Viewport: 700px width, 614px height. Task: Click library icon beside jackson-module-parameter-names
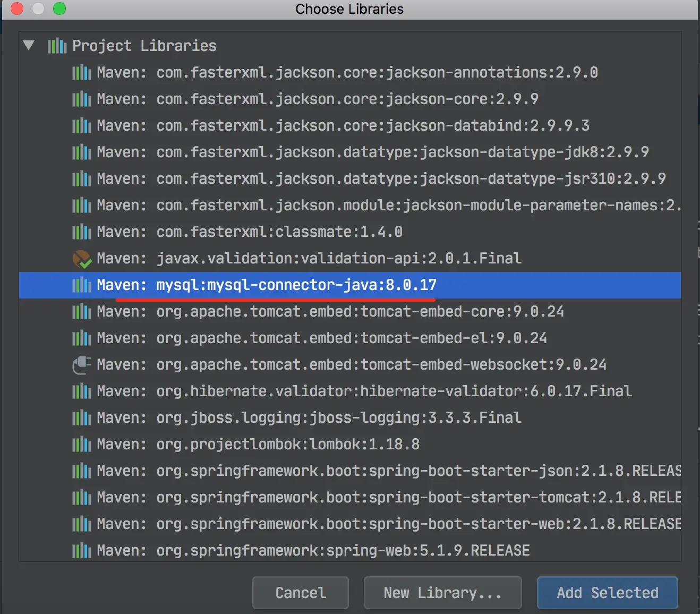(x=82, y=205)
